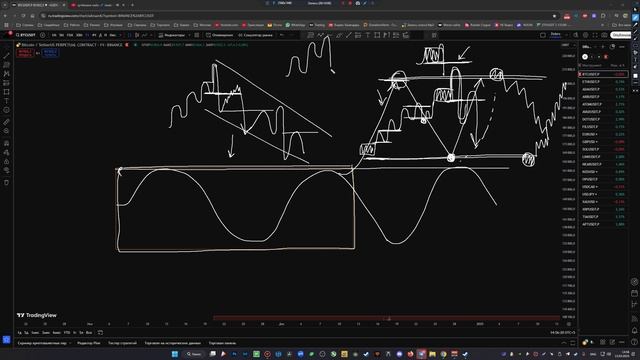Reload the page in the browser
This screenshot has width=640, height=360.
click(23, 16)
